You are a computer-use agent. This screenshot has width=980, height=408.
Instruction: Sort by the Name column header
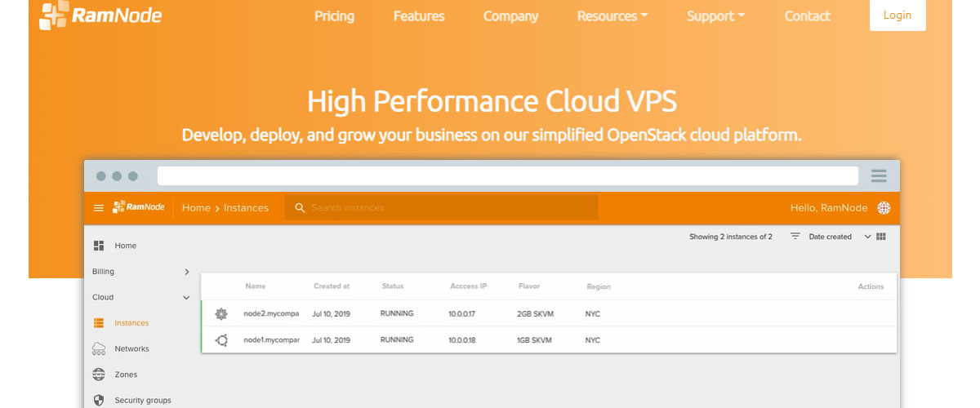click(256, 286)
